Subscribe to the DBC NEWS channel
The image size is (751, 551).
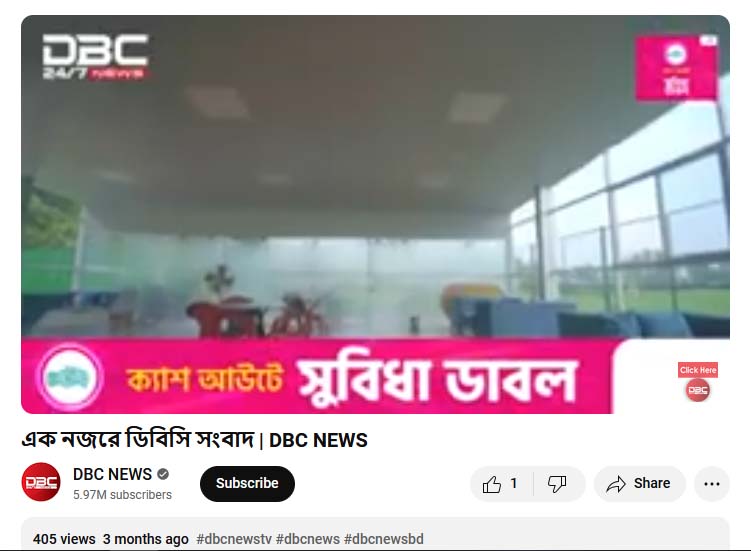247,484
